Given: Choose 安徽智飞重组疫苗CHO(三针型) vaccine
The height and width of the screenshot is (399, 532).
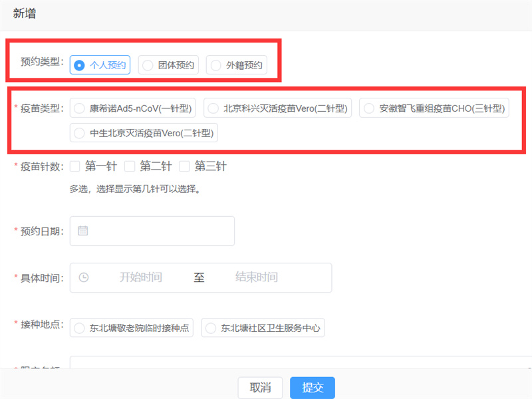Looking at the screenshot, I should (x=434, y=108).
